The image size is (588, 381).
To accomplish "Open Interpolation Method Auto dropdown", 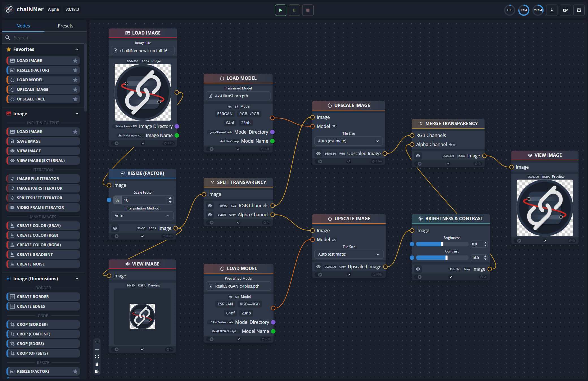I will tap(142, 216).
